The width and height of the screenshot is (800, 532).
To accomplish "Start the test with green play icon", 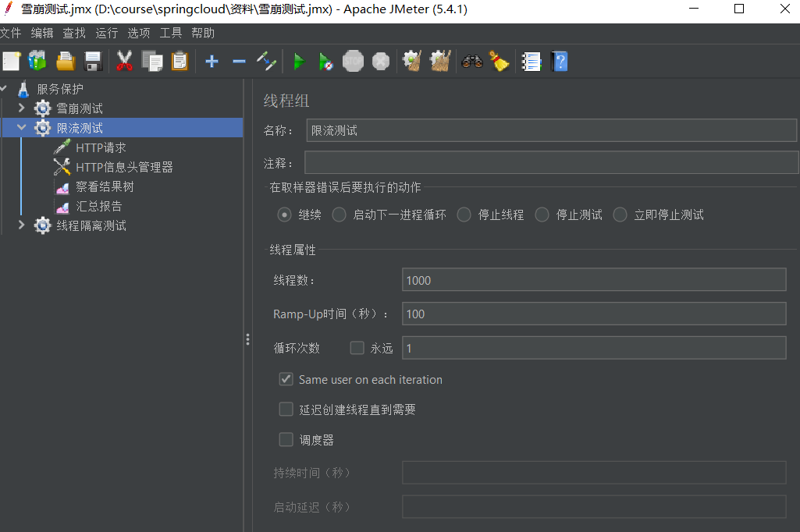I will 300,62.
